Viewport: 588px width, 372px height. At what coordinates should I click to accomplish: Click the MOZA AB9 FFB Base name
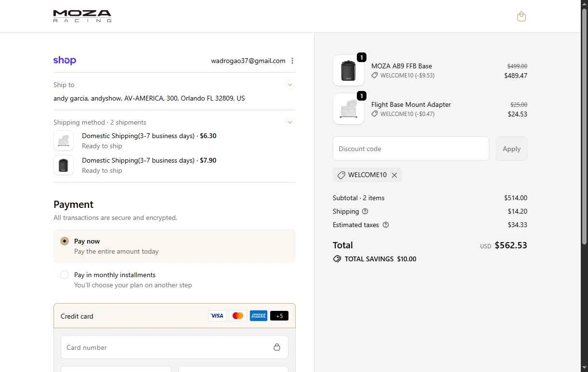click(402, 66)
